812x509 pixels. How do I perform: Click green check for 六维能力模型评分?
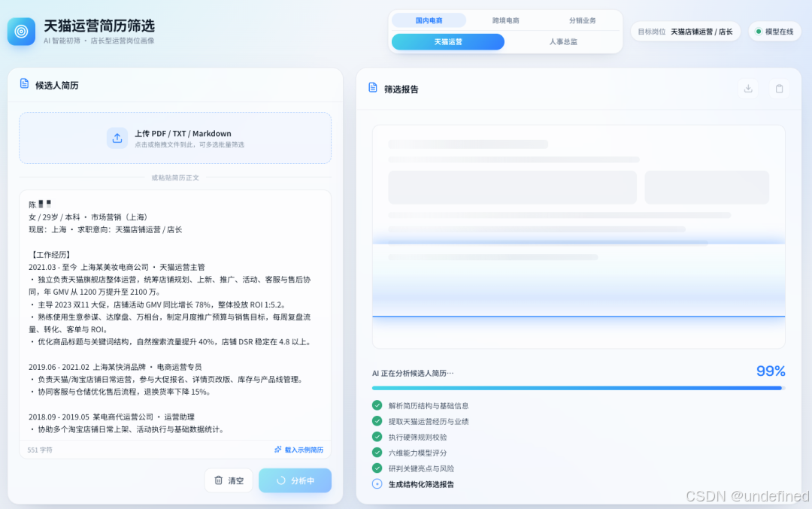pyautogui.click(x=377, y=453)
